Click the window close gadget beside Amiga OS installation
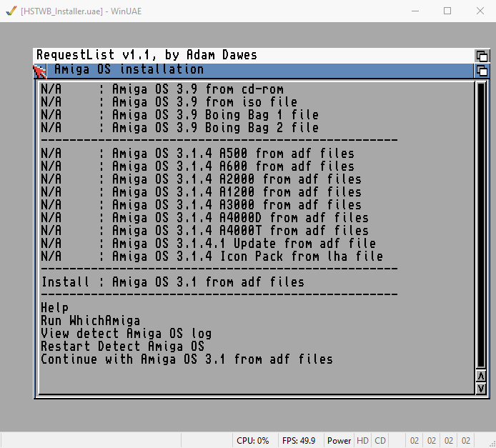 click(x=40, y=71)
